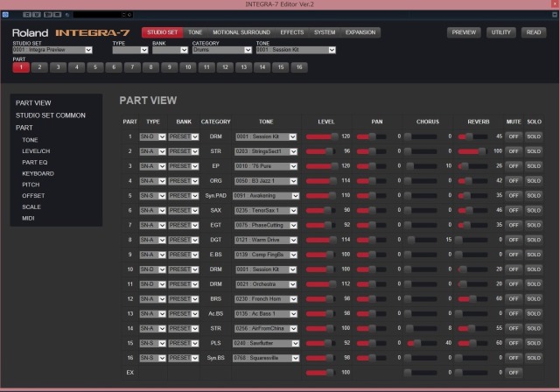
Task: Expand the tone dropdown B3 Jazz 1
Action: coord(266,181)
